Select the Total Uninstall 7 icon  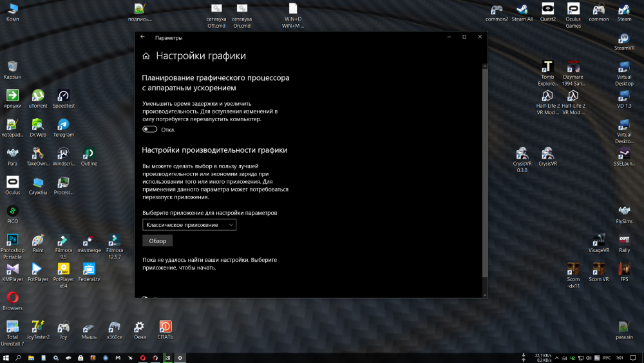[x=13, y=333]
